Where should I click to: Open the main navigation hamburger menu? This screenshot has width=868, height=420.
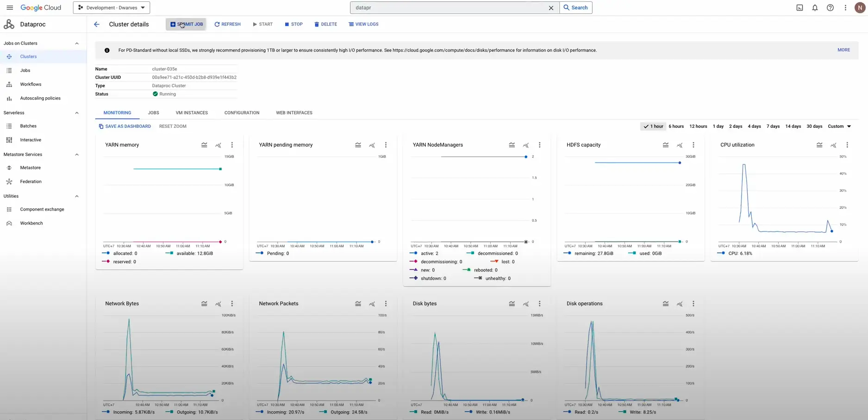coord(10,7)
